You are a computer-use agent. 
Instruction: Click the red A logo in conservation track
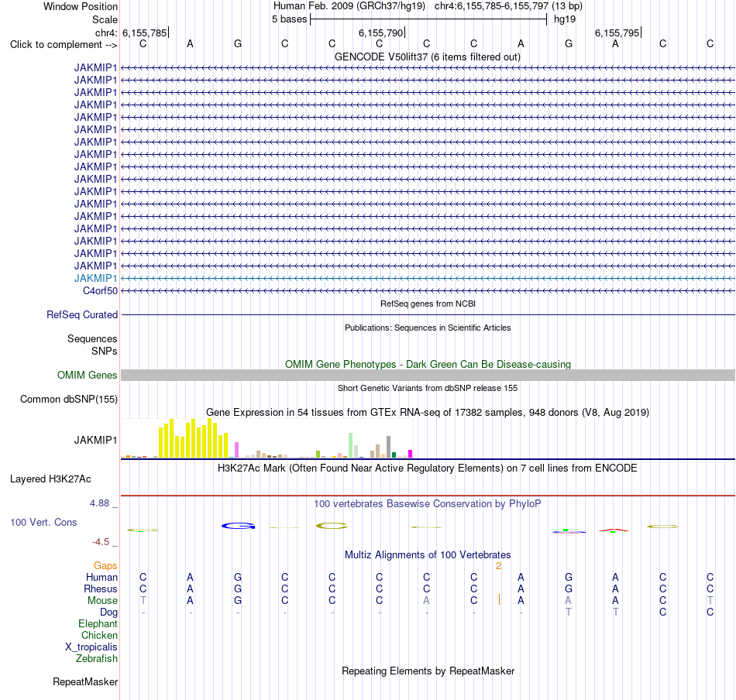[614, 530]
